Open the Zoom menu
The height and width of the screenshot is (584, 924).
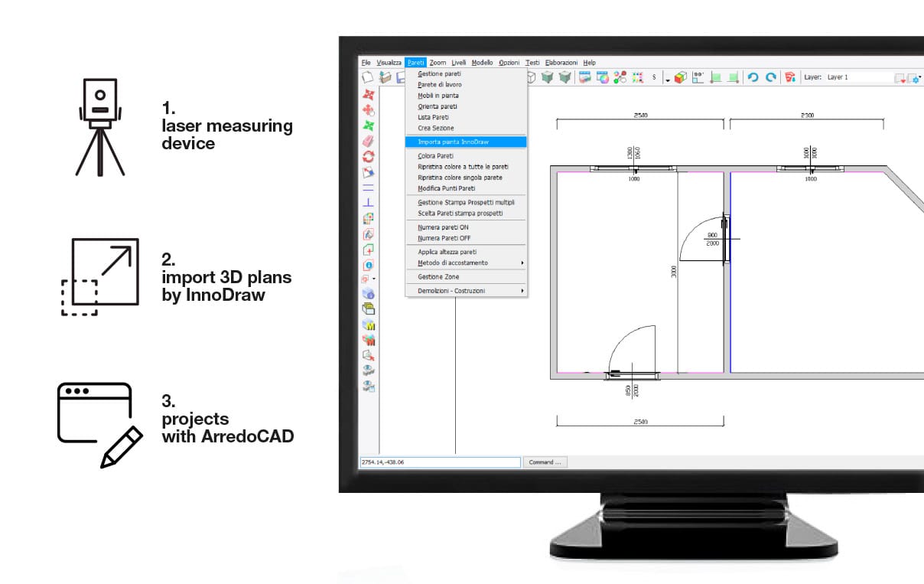tap(438, 62)
